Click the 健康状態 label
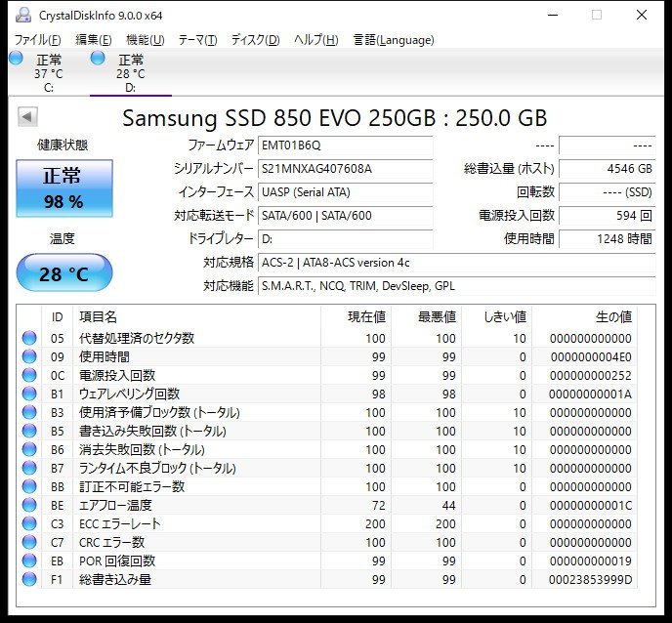 [63, 145]
